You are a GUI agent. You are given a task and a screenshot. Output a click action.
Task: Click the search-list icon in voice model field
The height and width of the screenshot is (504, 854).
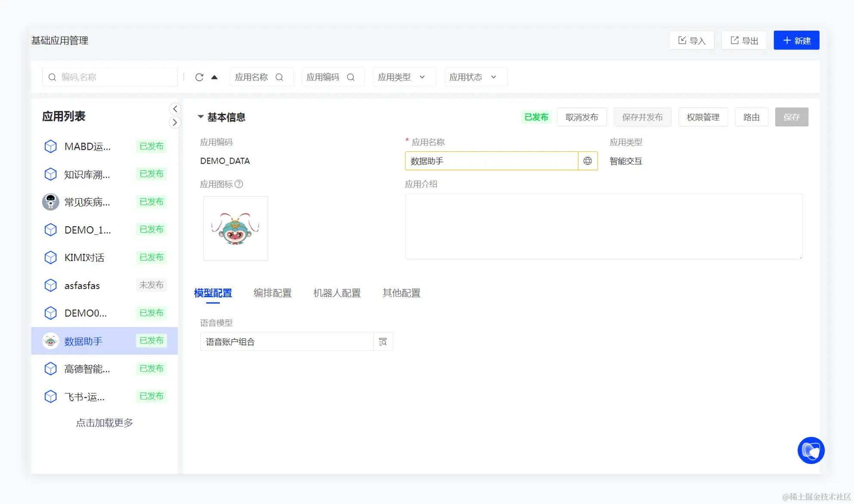coord(383,342)
